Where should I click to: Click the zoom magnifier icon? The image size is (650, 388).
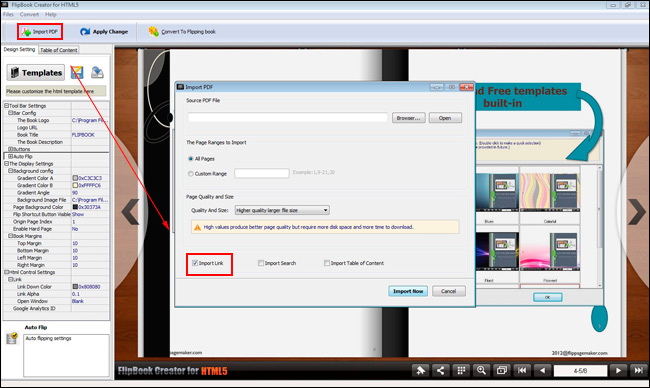(481, 370)
